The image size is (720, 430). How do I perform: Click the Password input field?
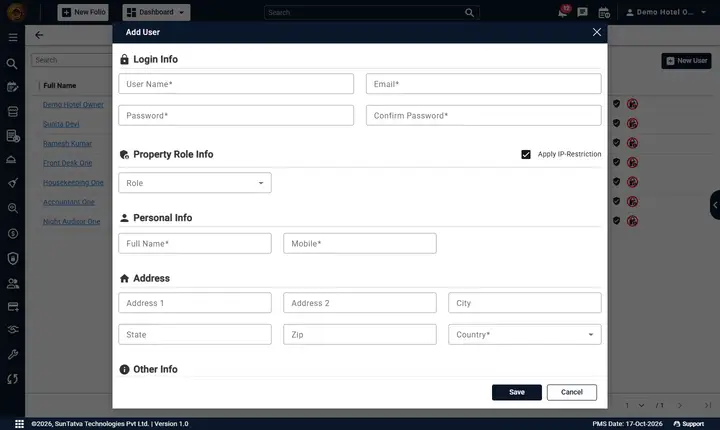point(236,115)
